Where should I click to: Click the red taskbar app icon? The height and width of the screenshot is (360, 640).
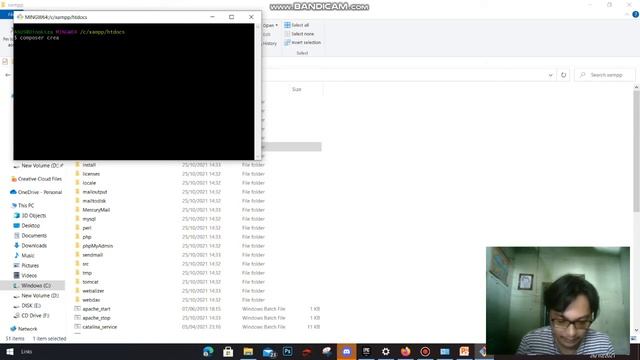point(307,351)
